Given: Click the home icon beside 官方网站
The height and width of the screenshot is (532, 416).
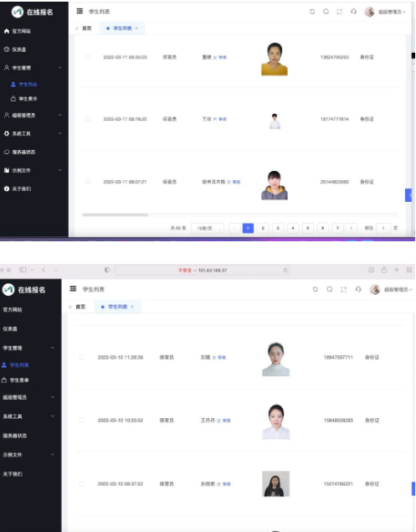Looking at the screenshot, I should pos(7,31).
